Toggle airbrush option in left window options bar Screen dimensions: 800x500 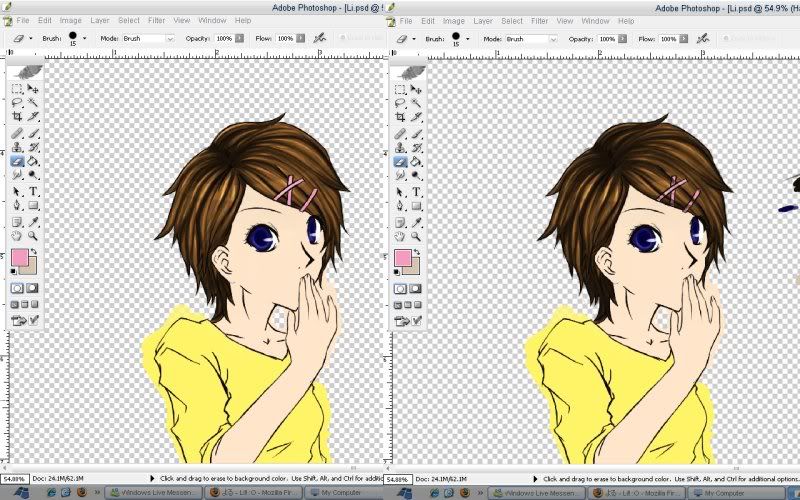[319, 38]
